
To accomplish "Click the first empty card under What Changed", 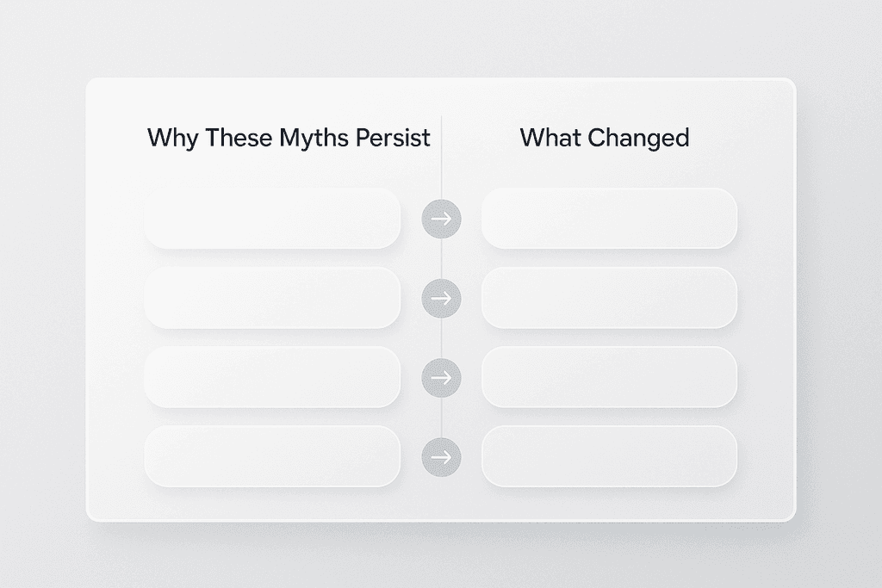I will point(609,219).
